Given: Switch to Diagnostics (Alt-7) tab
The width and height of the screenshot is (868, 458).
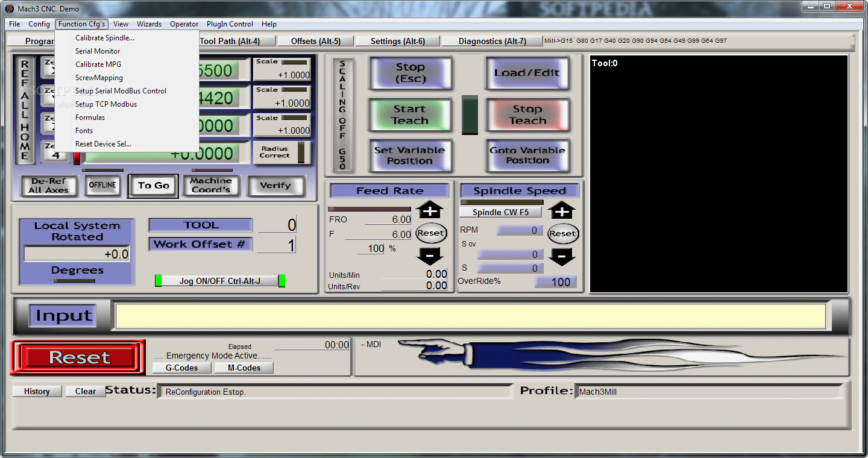Looking at the screenshot, I should coord(492,41).
